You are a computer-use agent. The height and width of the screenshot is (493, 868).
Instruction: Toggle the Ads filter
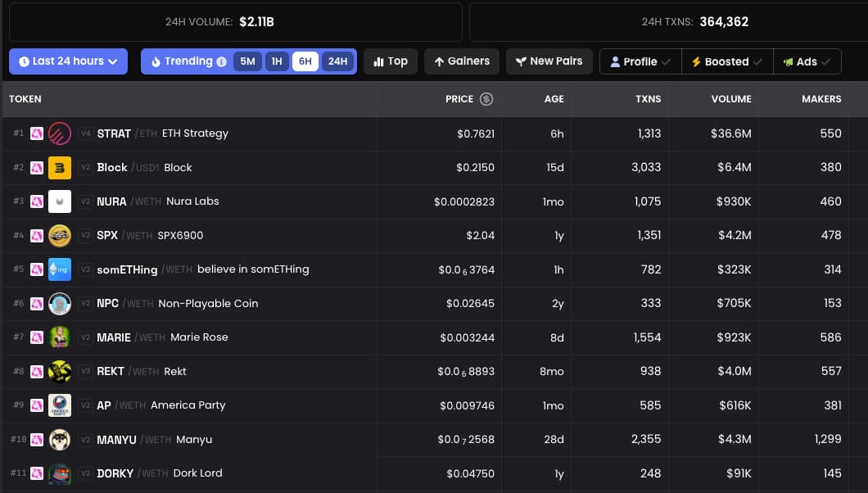click(807, 61)
